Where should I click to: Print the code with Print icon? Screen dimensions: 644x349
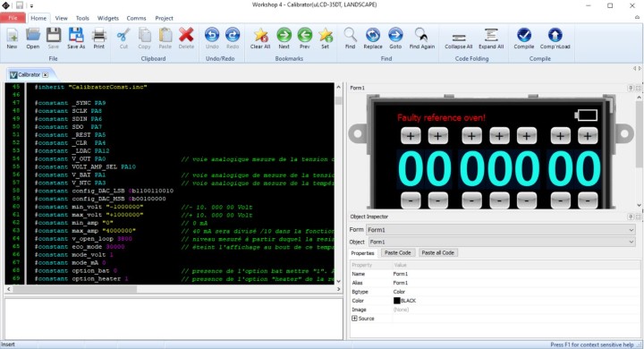(x=99, y=38)
